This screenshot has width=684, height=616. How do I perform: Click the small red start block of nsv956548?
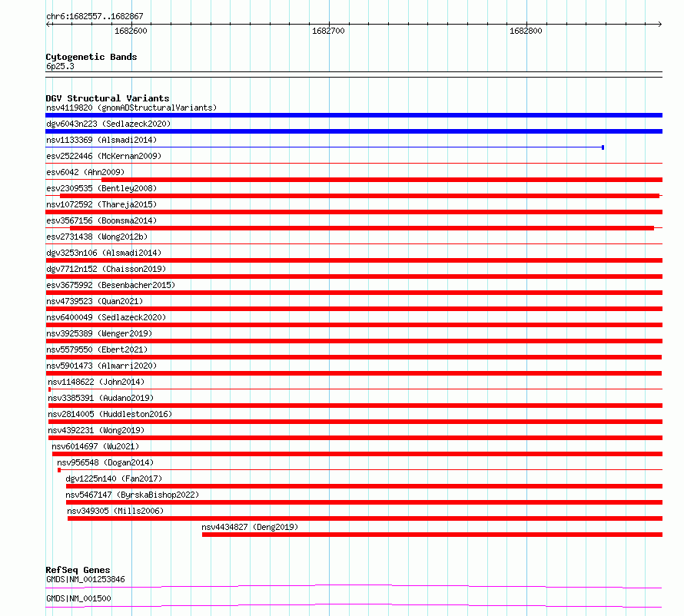click(x=59, y=470)
